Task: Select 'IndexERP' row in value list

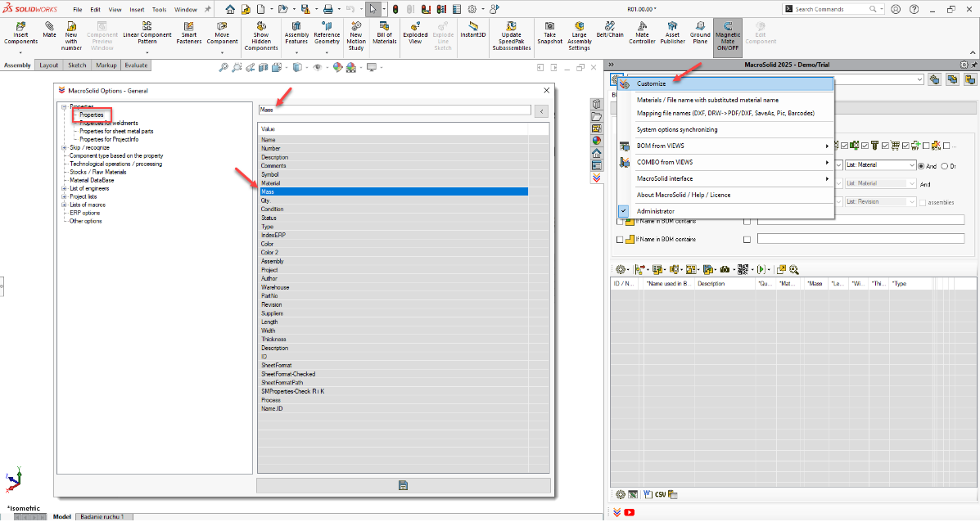Action: coord(394,236)
